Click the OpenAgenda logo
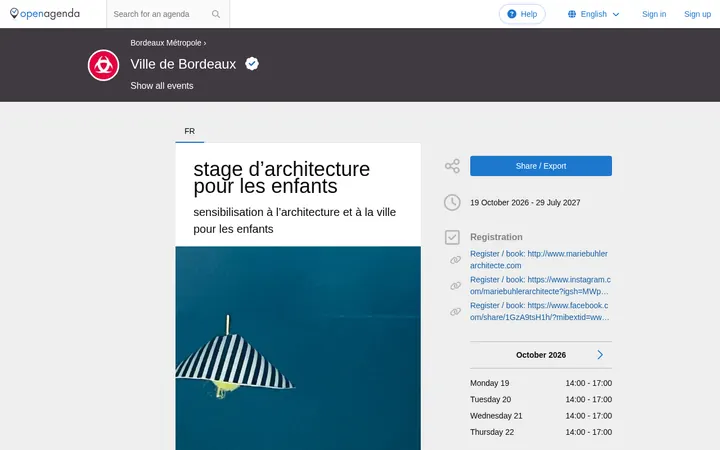720x450 pixels. pyautogui.click(x=45, y=14)
